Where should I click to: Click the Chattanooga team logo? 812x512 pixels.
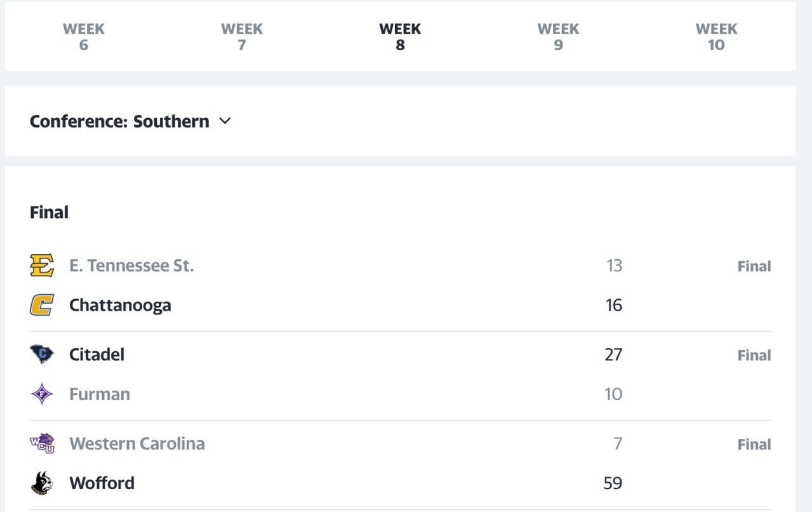point(42,305)
